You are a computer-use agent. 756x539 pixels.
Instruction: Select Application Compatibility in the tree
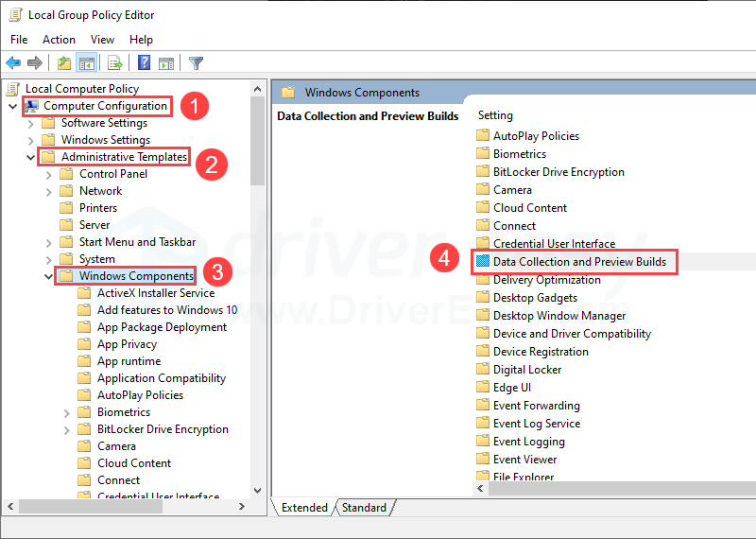coord(162,378)
